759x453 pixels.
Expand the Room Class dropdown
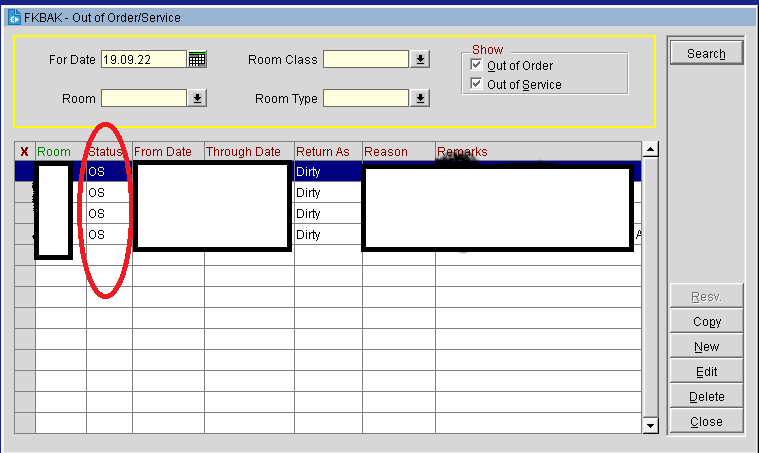pos(421,60)
